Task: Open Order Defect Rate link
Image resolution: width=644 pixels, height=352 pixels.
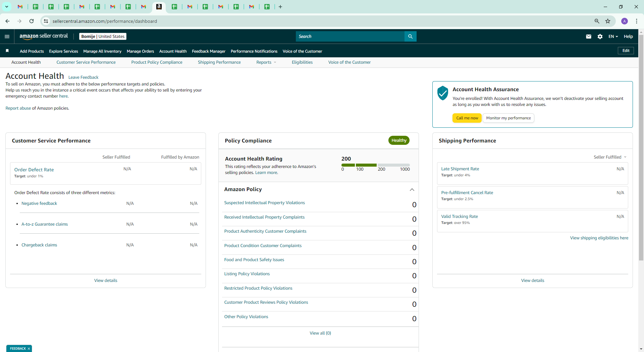Action: click(34, 170)
